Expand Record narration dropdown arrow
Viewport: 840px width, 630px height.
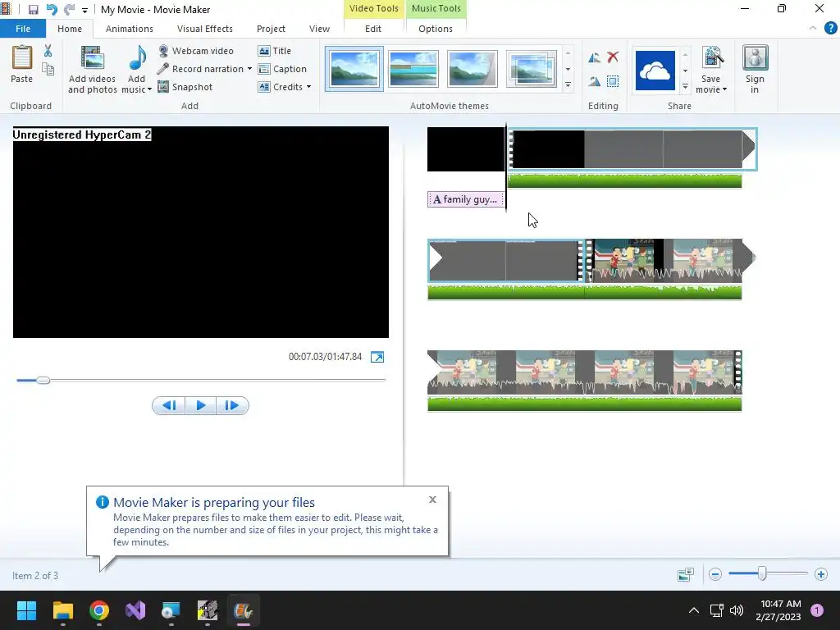tap(249, 69)
